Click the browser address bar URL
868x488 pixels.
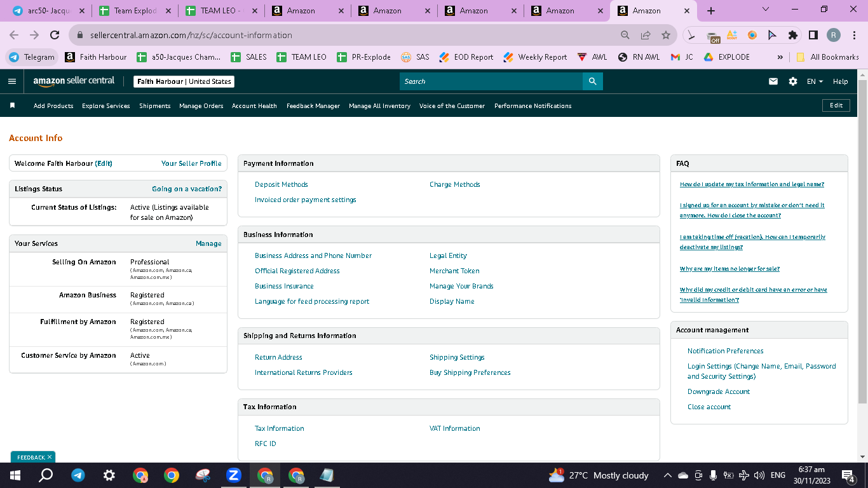click(x=191, y=36)
